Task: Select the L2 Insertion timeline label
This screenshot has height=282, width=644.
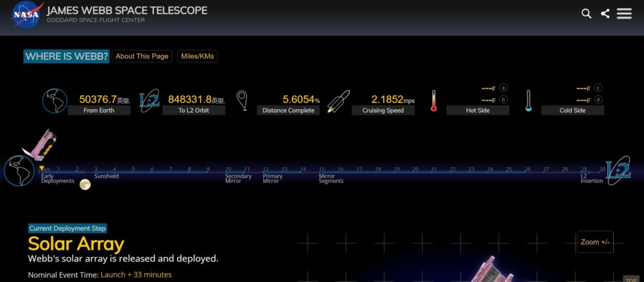Action: click(x=592, y=178)
